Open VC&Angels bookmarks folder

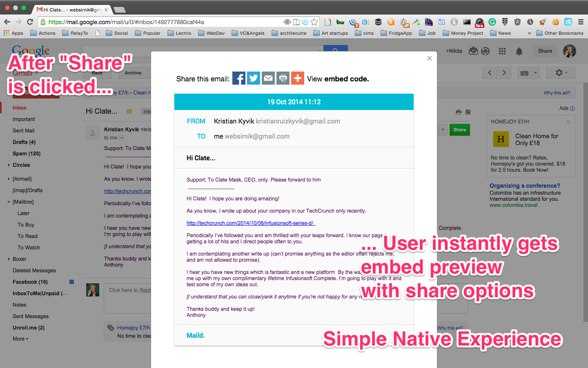pyautogui.click(x=248, y=33)
